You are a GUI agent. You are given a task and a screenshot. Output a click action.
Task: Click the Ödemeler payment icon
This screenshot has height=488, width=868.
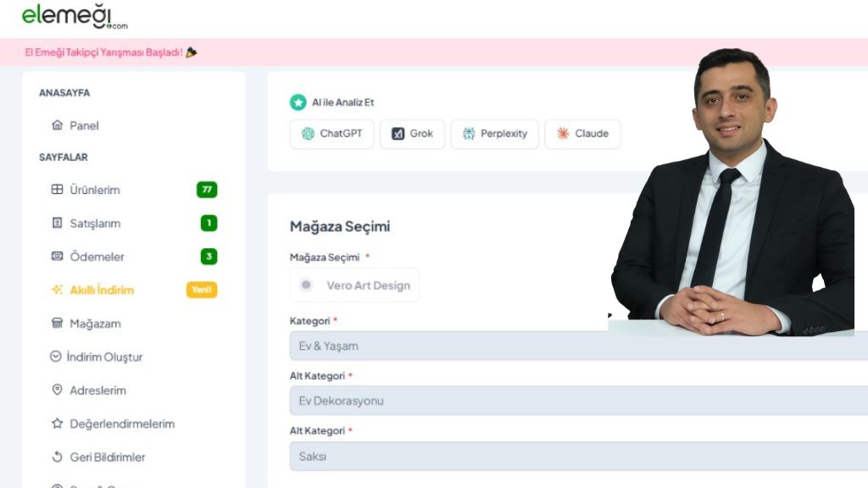57,256
